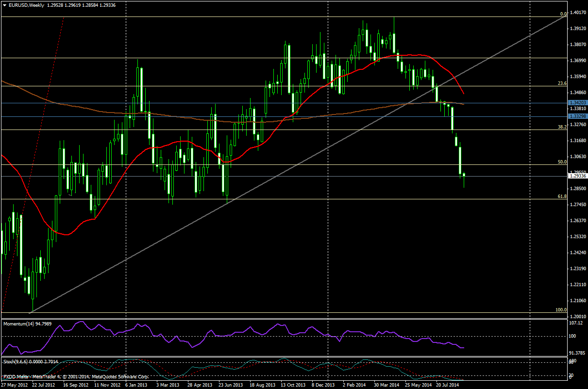
Task: Click the 27 May 2012 date label
Action: tap(13, 385)
